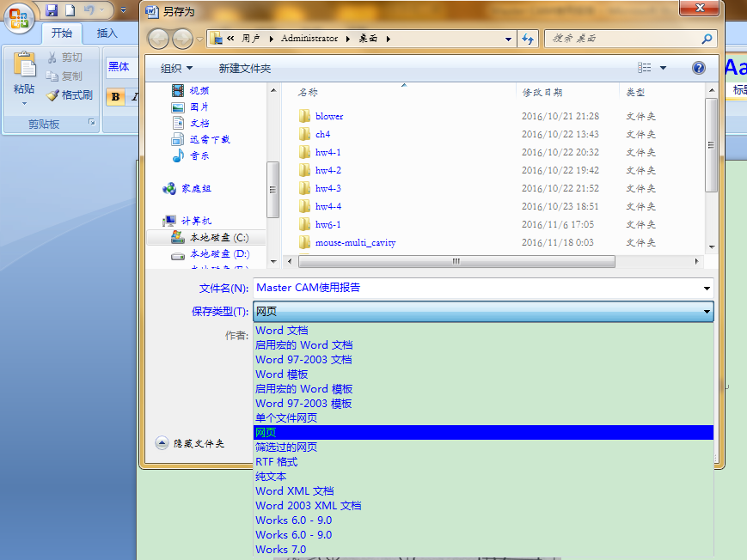This screenshot has width=747, height=560.
Task: Select the ch4 folder
Action: tap(322, 134)
